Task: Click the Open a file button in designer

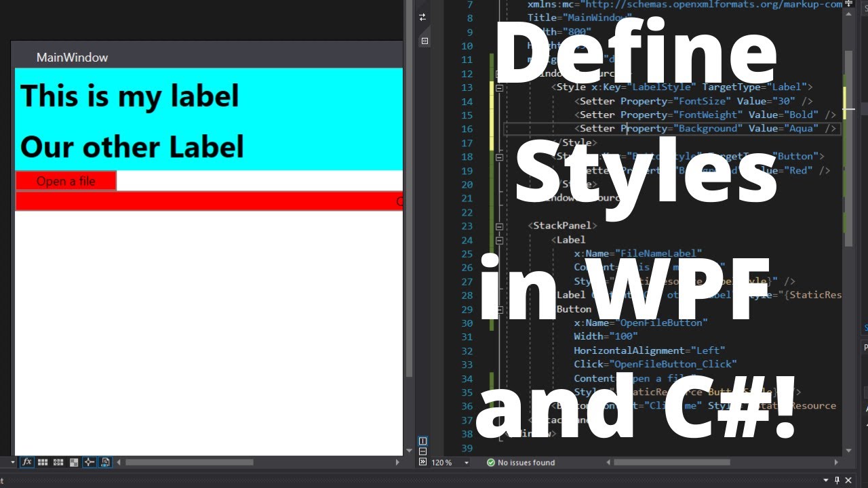Action: click(66, 181)
